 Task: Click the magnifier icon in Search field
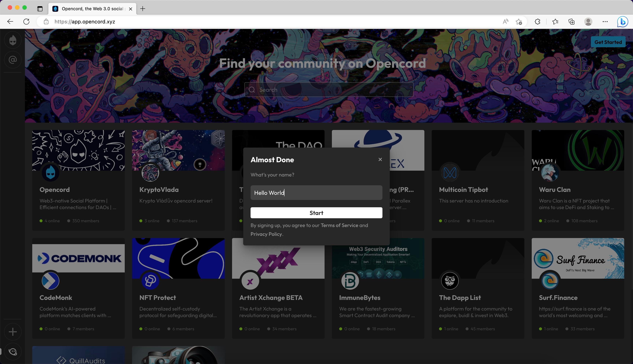pos(252,90)
